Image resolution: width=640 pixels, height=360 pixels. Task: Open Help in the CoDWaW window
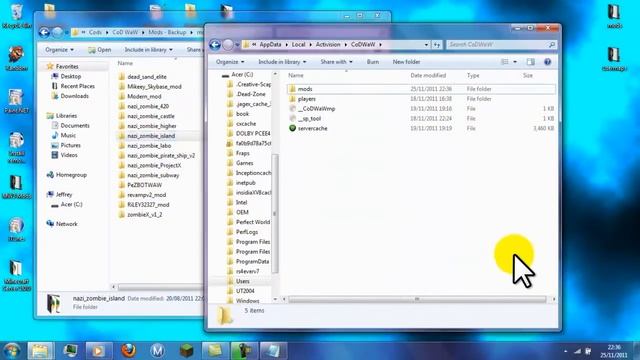coord(547,62)
